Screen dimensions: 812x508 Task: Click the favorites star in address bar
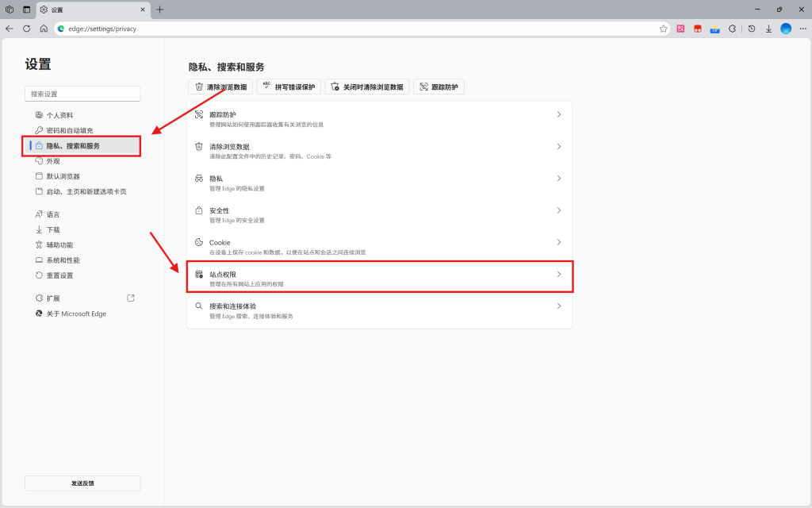(x=664, y=29)
